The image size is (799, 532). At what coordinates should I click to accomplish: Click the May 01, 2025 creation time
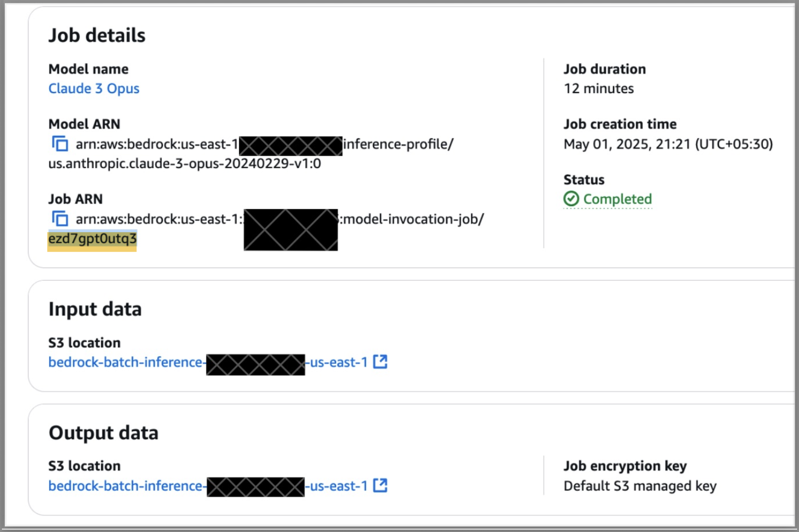pos(668,144)
